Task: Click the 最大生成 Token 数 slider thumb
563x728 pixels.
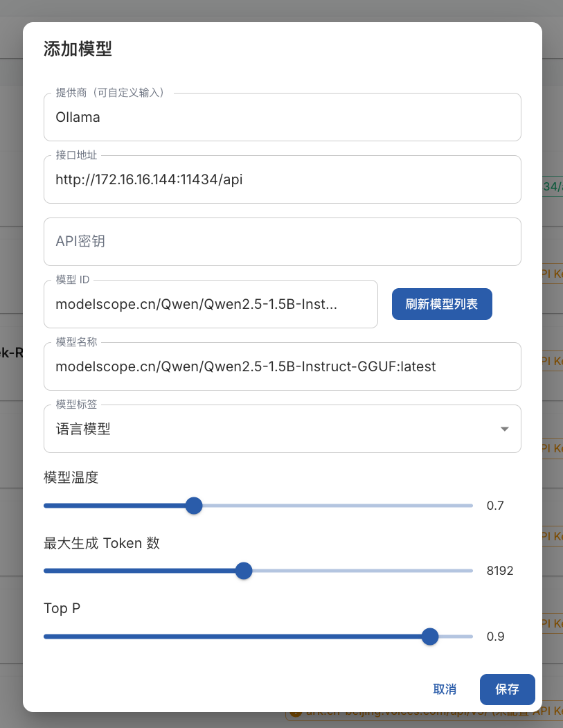Action: coord(243,571)
